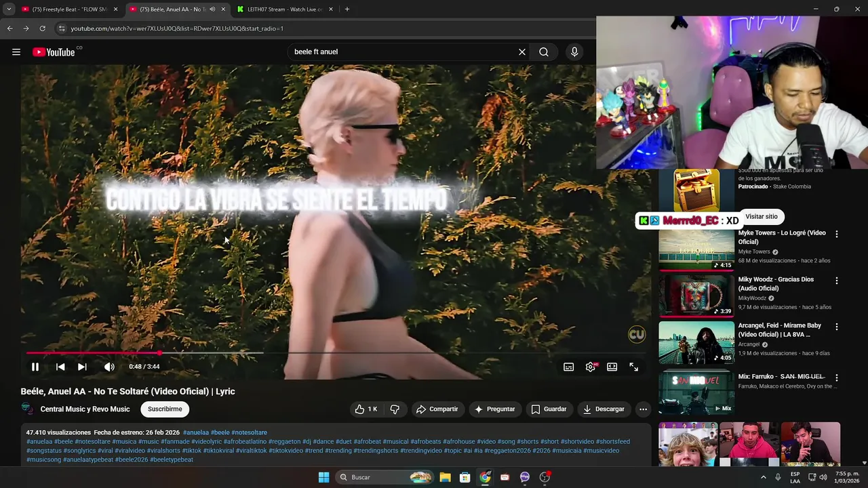868x488 pixels.
Task: Click the taskbar microphone tray icon
Action: click(x=778, y=477)
